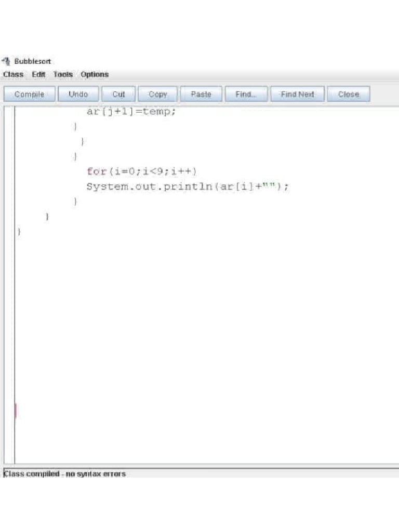Open the Options menu
This screenshot has width=399, height=532.
point(95,74)
